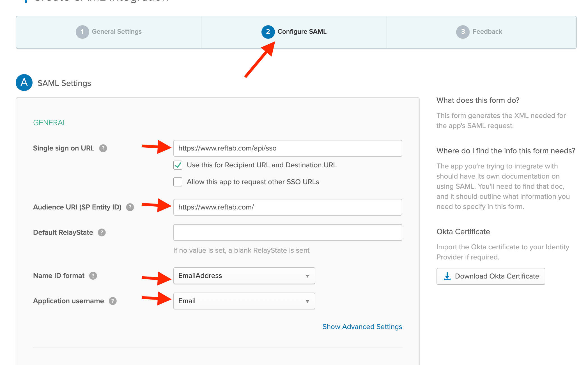Click Show Advanced Settings link

pos(362,327)
